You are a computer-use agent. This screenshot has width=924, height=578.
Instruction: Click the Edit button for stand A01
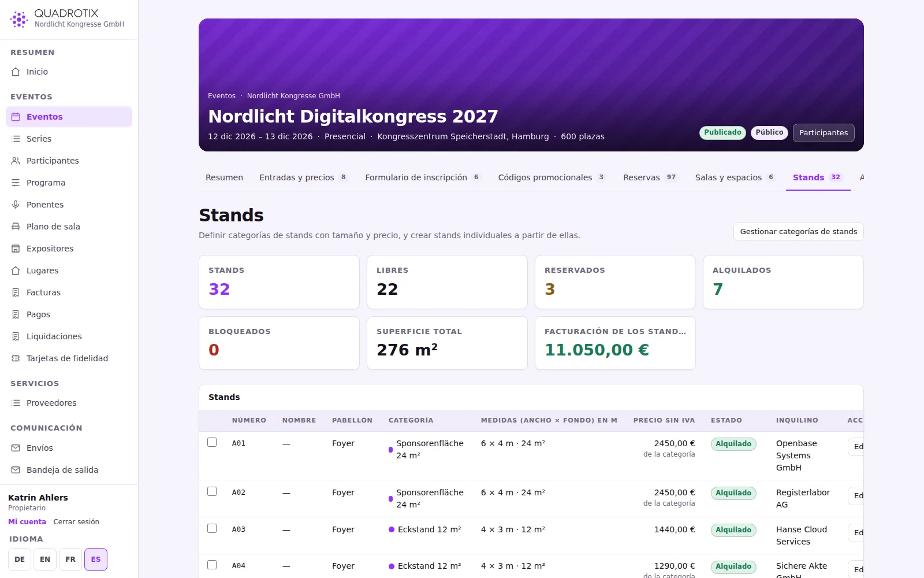856,447
